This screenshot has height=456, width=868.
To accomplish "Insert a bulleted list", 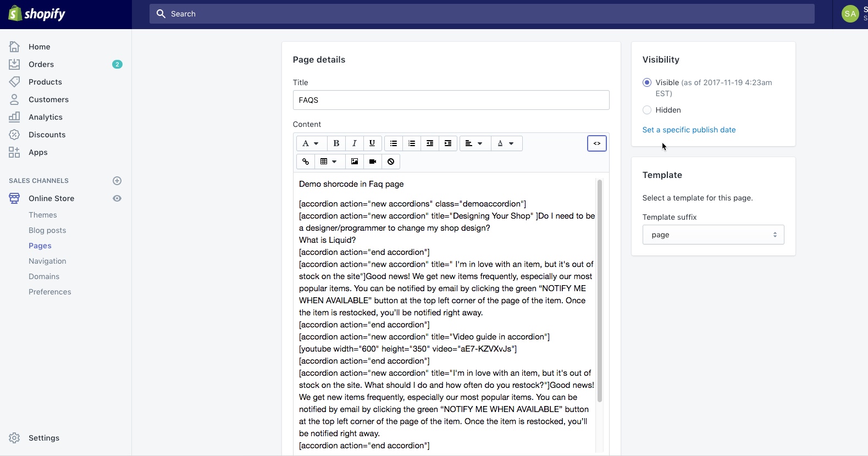I will coord(394,143).
